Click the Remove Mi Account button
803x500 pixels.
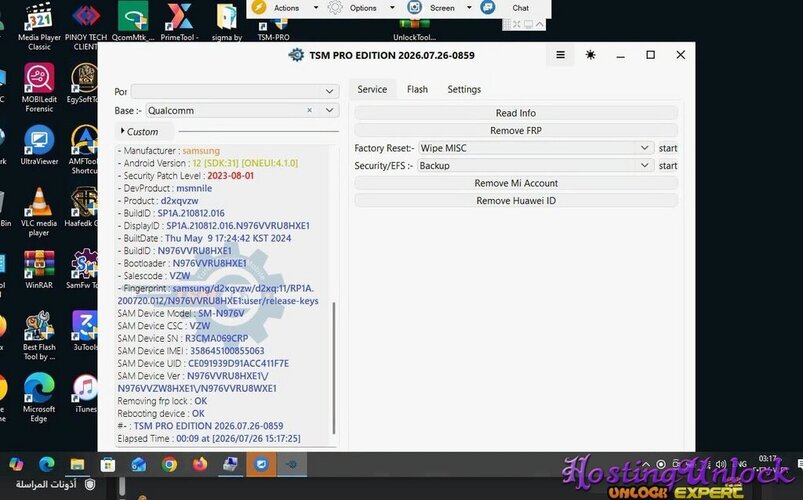click(x=516, y=183)
